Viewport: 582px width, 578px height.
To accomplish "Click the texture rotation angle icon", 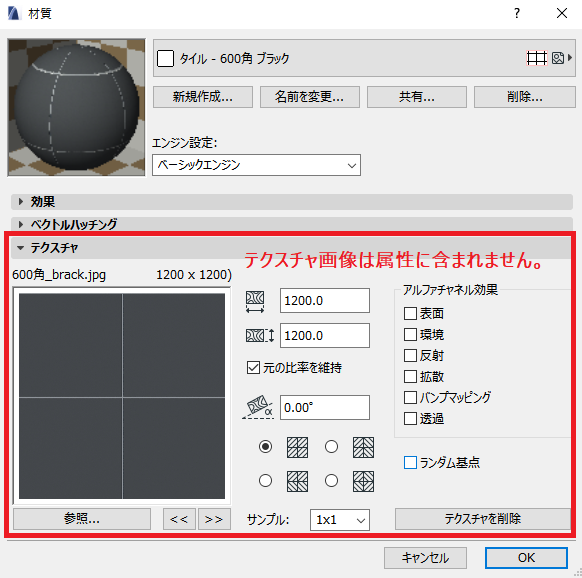I will tap(258, 407).
